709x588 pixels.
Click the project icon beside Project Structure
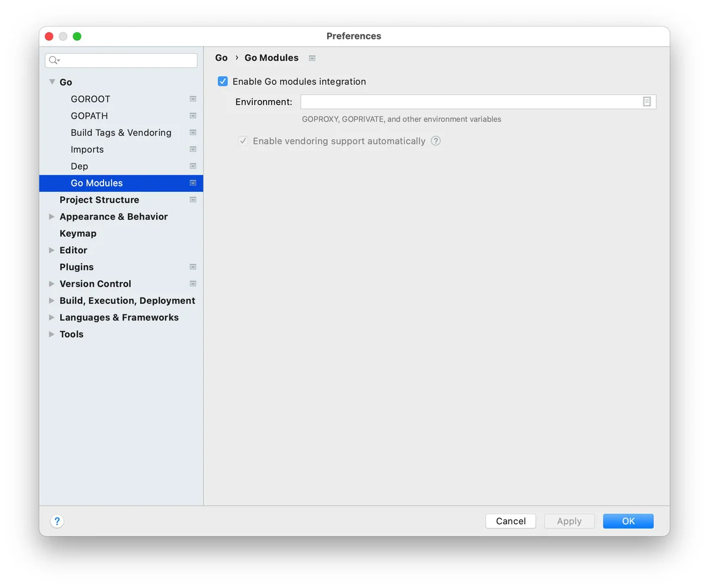193,200
